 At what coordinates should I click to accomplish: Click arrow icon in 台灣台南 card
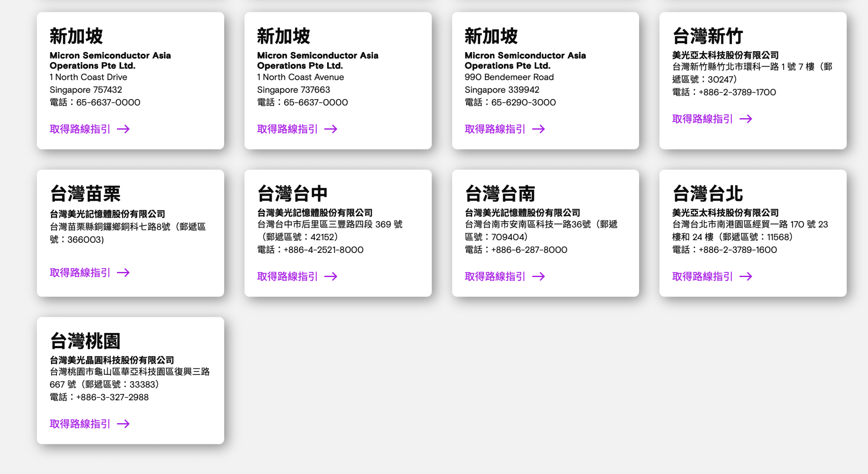(539, 276)
